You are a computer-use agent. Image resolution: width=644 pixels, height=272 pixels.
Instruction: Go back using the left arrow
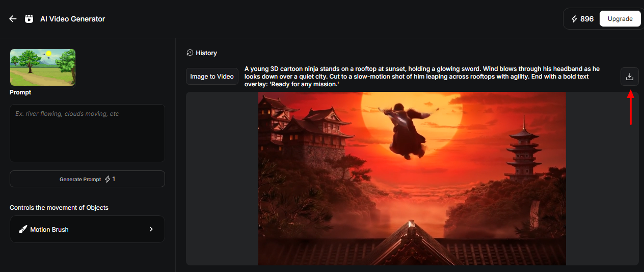pyautogui.click(x=13, y=19)
